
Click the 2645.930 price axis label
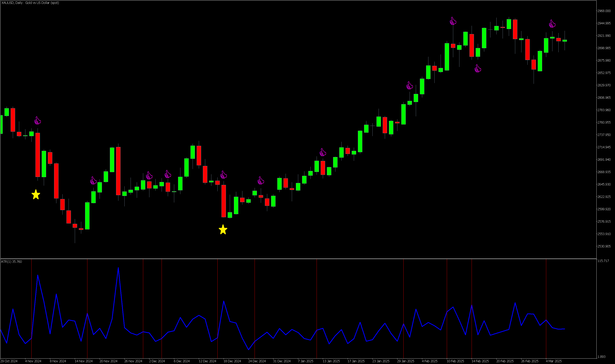click(604, 184)
